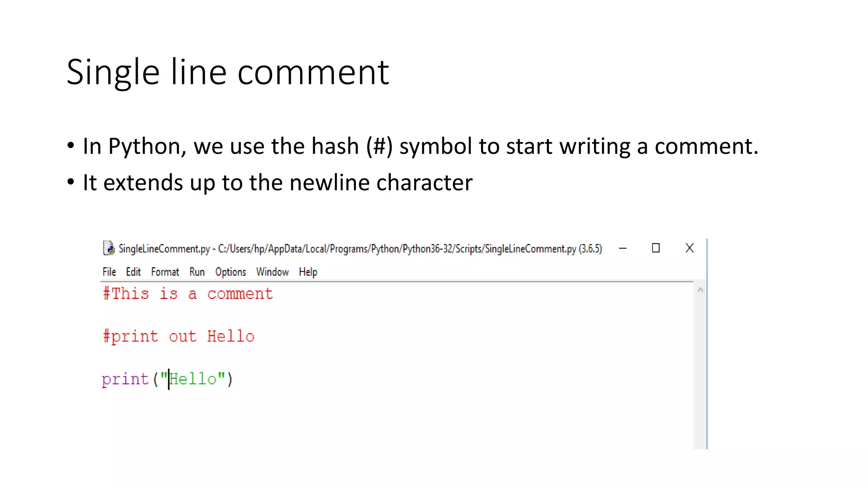Screen dimensions: 868x488
Task: Open the Window menu
Action: coord(273,272)
